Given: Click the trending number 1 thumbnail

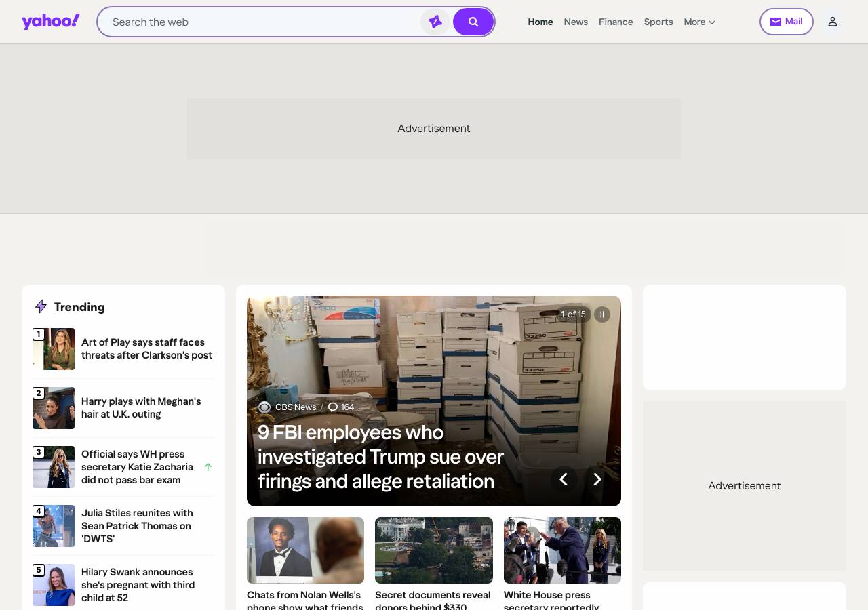Looking at the screenshot, I should pyautogui.click(x=54, y=349).
